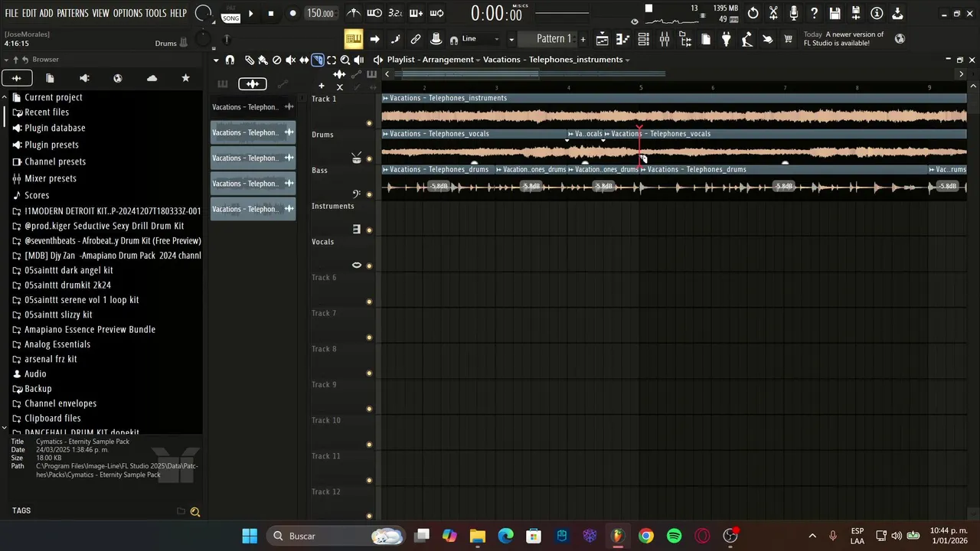Select the Slip tool in playlist toolbar
The height and width of the screenshot is (551, 980).
304,60
